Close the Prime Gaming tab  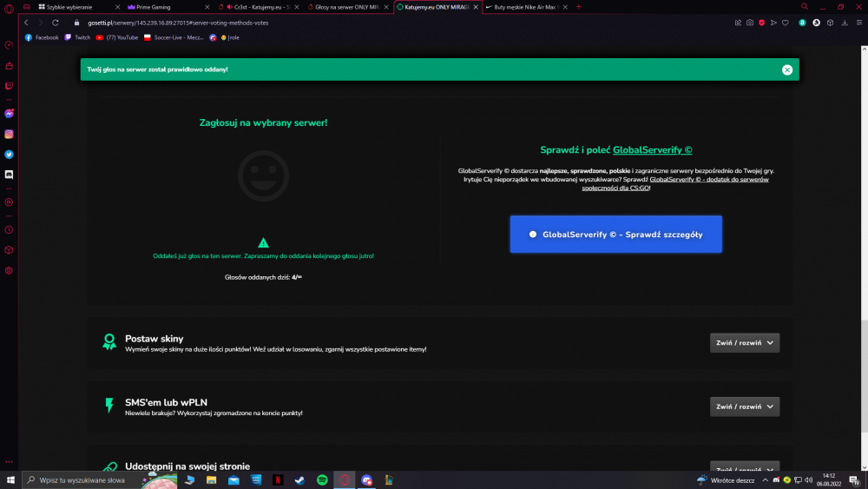coord(207,7)
